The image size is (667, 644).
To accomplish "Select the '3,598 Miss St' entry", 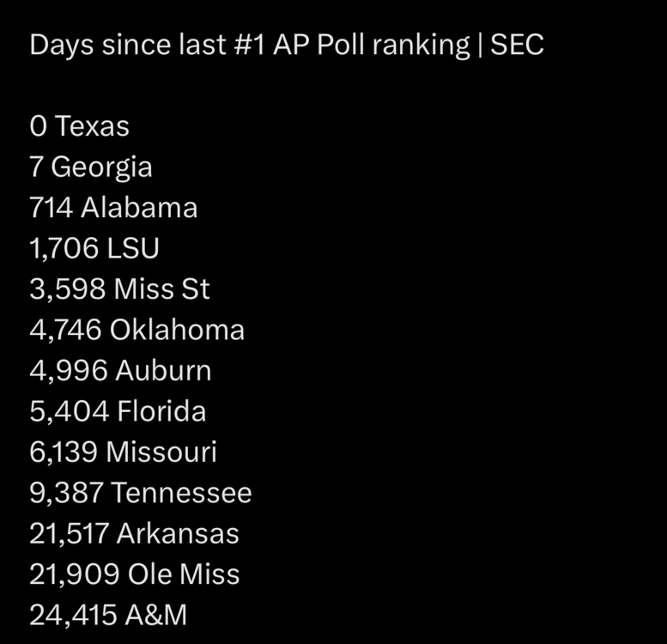I will pos(119,289).
